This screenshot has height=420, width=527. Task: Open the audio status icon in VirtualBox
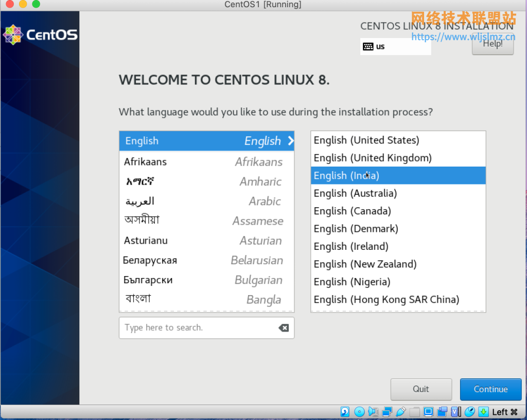[372, 411]
